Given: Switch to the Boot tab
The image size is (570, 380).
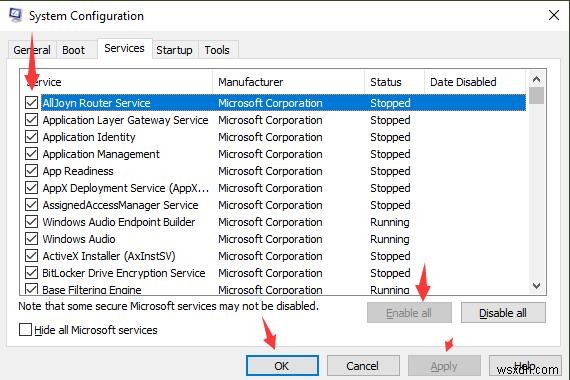Looking at the screenshot, I should (73, 50).
